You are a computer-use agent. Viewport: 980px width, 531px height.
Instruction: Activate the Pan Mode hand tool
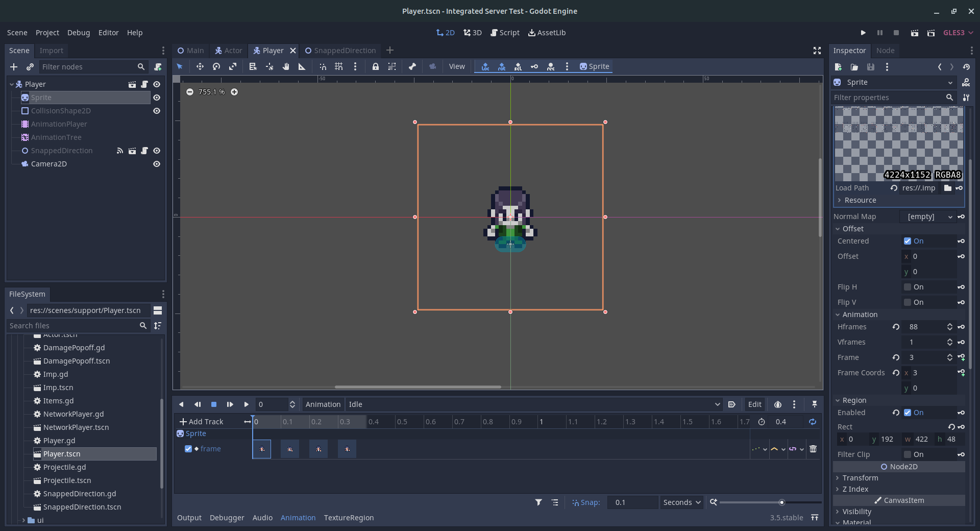pos(286,66)
